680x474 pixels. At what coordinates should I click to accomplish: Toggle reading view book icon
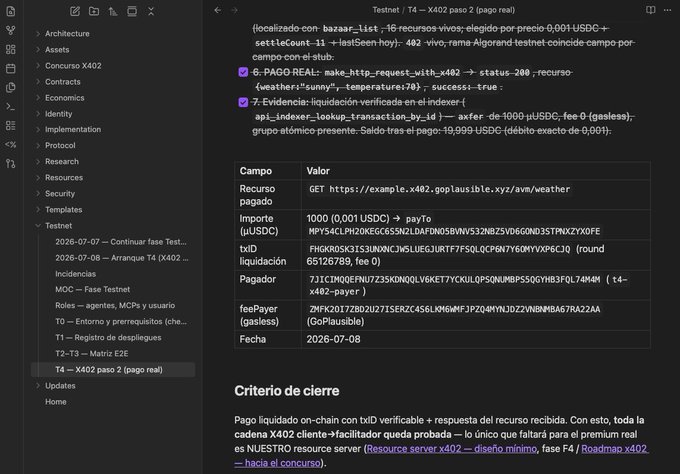[x=651, y=10]
